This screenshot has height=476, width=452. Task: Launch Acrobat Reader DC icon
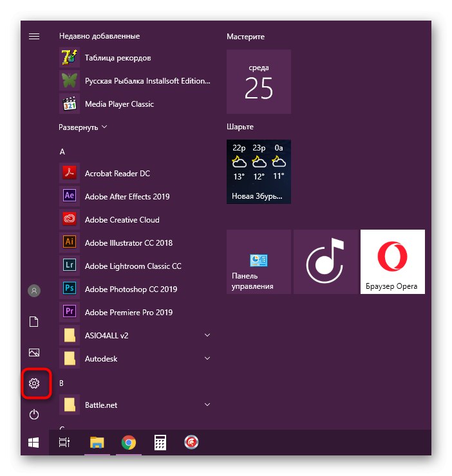pyautogui.click(x=70, y=173)
